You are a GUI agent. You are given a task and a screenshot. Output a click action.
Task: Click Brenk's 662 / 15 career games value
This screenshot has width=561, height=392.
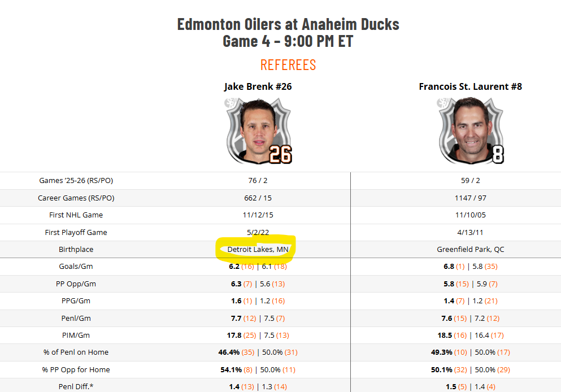[258, 198]
